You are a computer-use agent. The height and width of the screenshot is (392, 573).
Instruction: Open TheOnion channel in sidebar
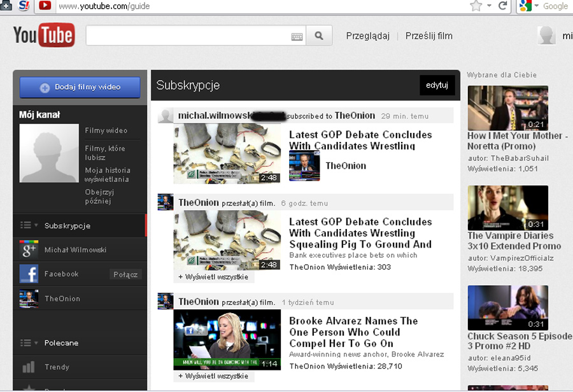(x=62, y=298)
